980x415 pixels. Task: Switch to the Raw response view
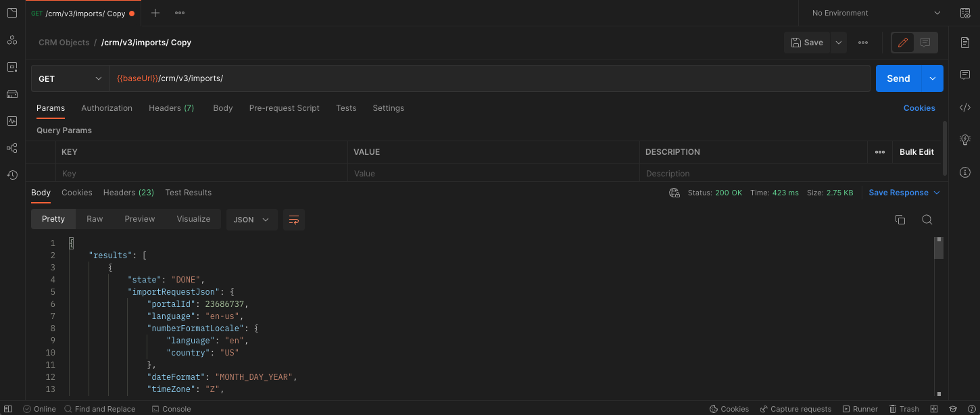(95, 218)
